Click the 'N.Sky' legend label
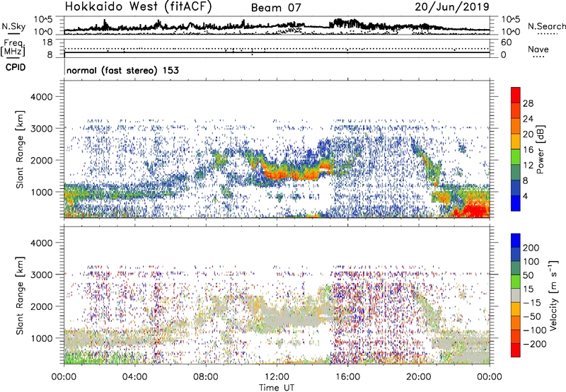Image resolution: width=566 pixels, height=392 pixels. (13, 26)
